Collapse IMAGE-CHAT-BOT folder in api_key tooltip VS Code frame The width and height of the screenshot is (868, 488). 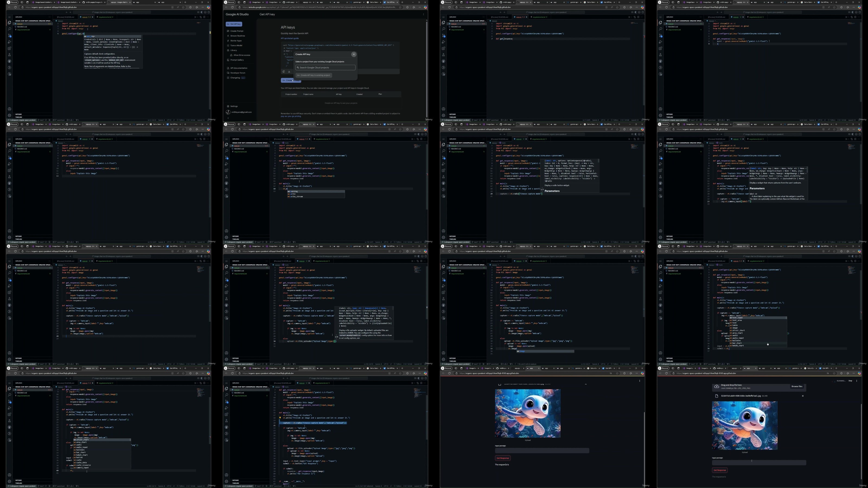(32, 21)
